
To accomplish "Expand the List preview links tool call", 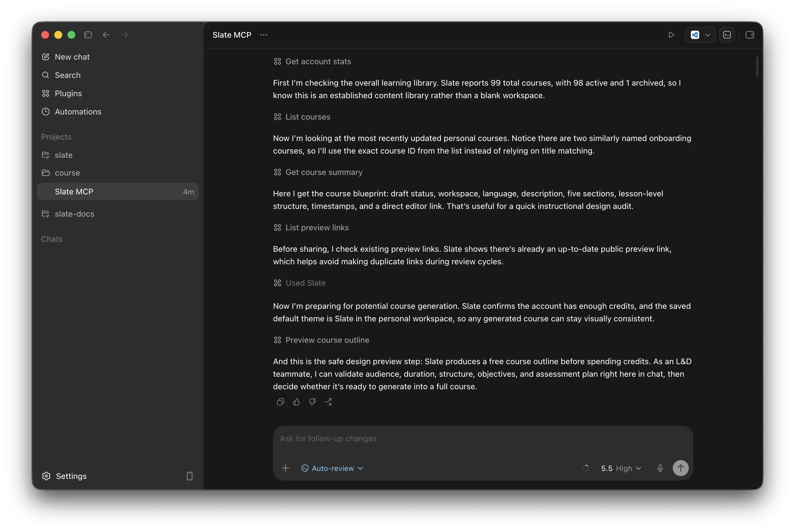I will coord(311,227).
